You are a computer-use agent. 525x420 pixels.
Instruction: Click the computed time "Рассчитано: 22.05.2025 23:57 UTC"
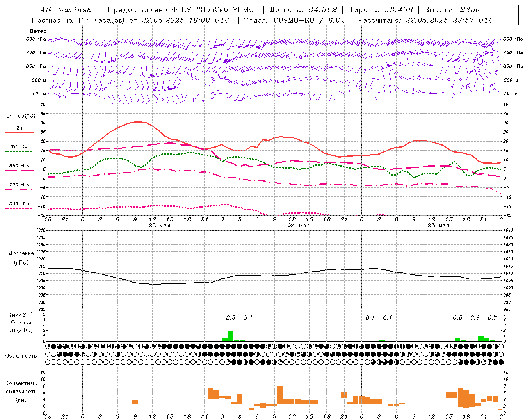click(x=426, y=20)
